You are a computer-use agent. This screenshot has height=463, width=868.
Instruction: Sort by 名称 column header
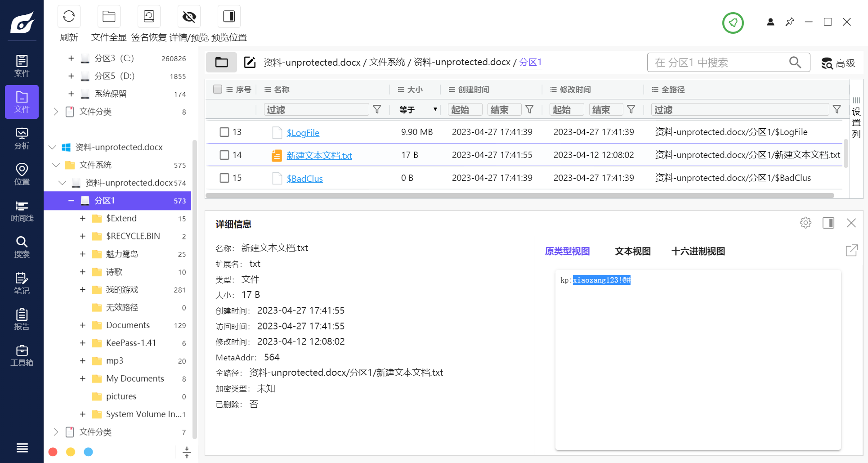[282, 90]
